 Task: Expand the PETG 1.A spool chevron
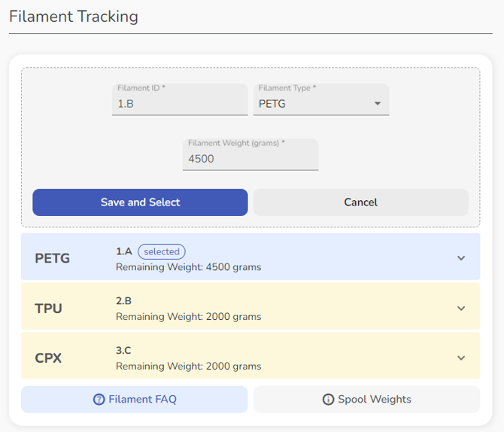[x=461, y=258]
